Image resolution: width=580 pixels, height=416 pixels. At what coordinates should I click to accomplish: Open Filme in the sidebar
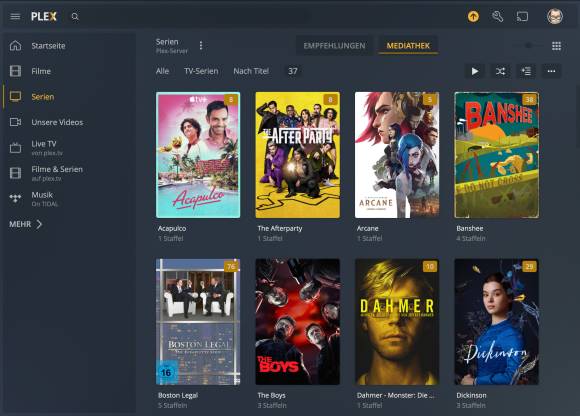click(x=41, y=71)
